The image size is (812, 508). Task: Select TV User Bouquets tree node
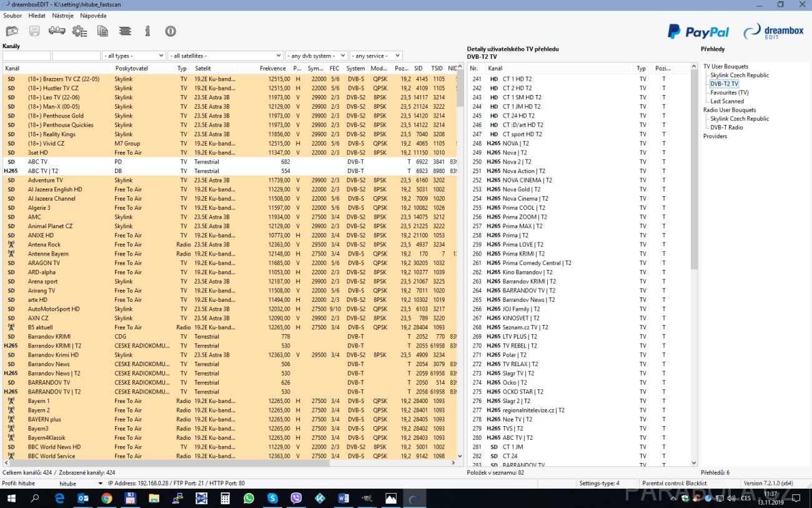(725, 66)
